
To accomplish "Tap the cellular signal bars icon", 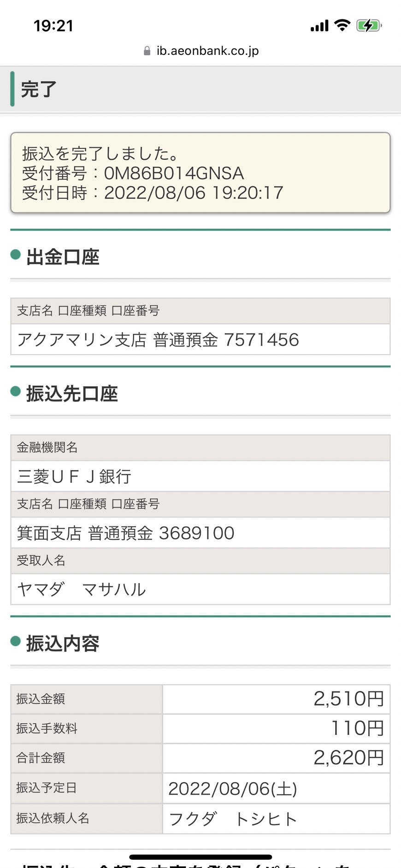I will click(x=319, y=26).
